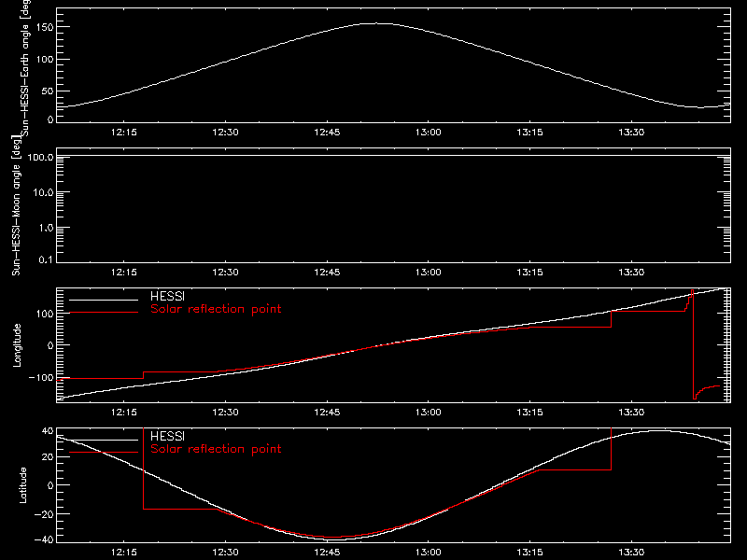
Task: Click the 100 tick on Longitude plot
Action: [46, 314]
